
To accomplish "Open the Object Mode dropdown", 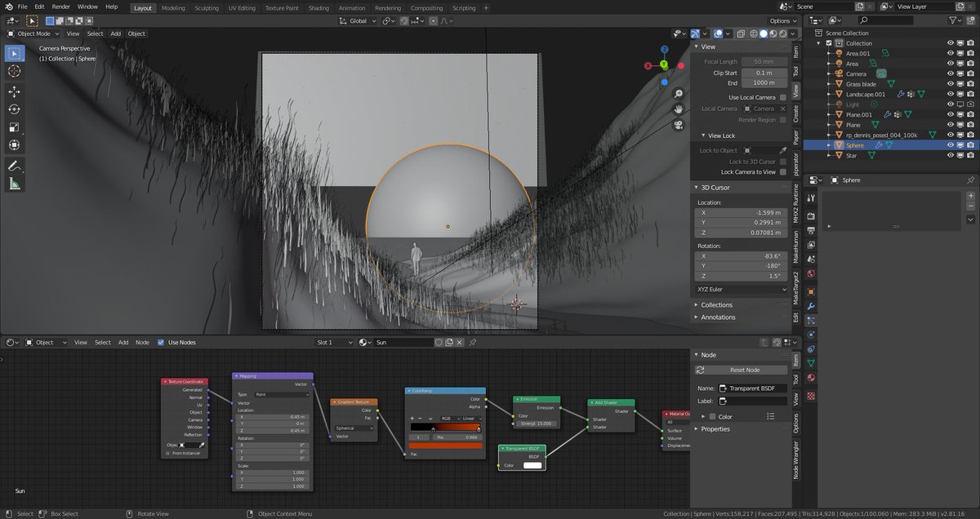I will (x=33, y=33).
